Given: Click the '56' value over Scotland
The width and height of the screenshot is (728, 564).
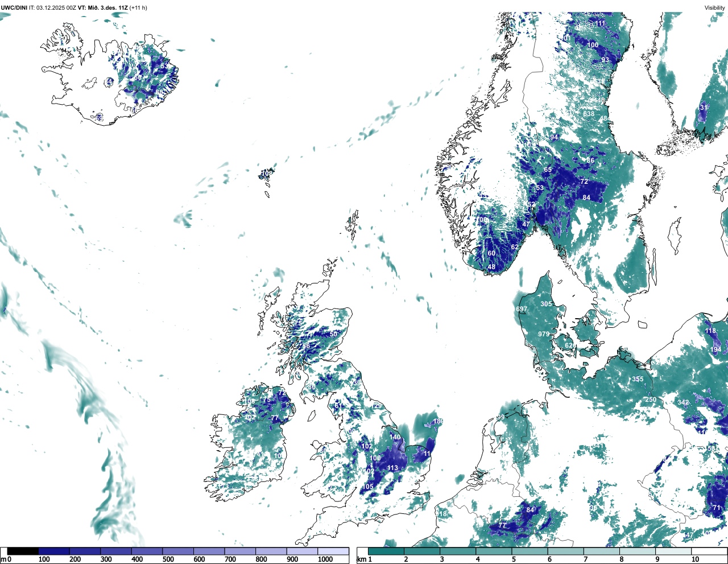Looking at the screenshot, I should pos(306,346).
